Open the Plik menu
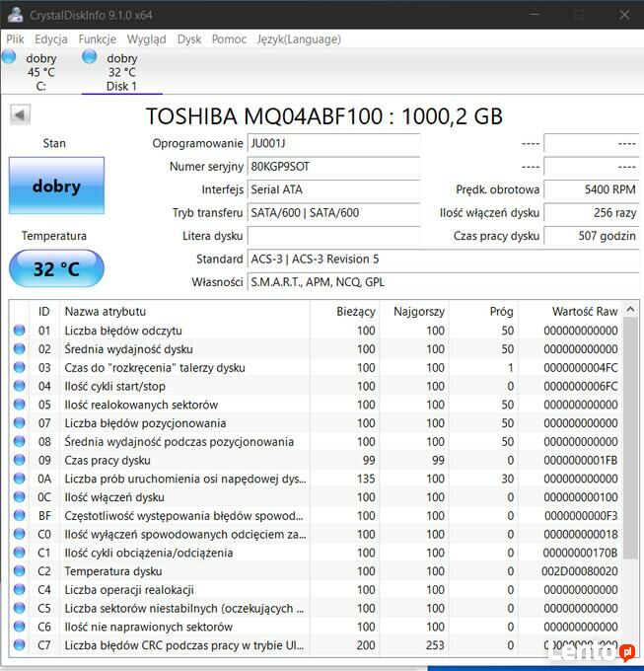Viewport: 644px width, 671px height. [15, 39]
